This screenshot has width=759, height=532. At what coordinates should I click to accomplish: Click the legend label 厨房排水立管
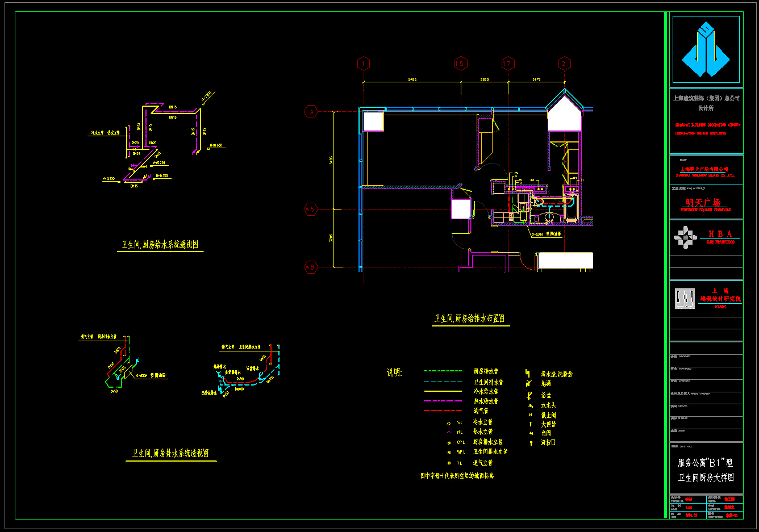tap(488, 442)
